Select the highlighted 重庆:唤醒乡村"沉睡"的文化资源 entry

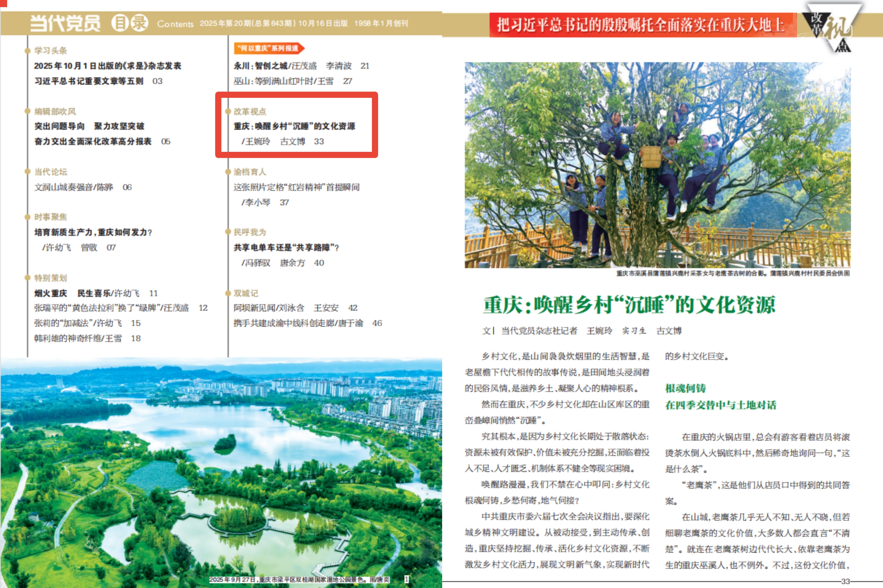point(294,126)
